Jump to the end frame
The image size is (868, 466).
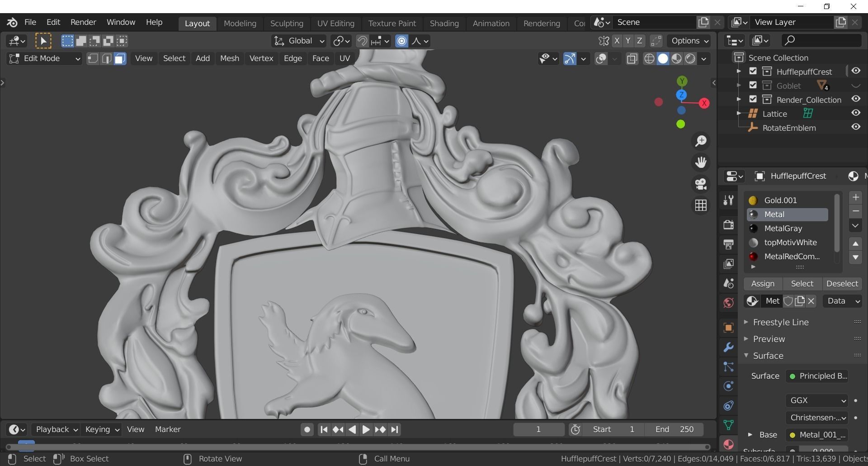[395, 430]
